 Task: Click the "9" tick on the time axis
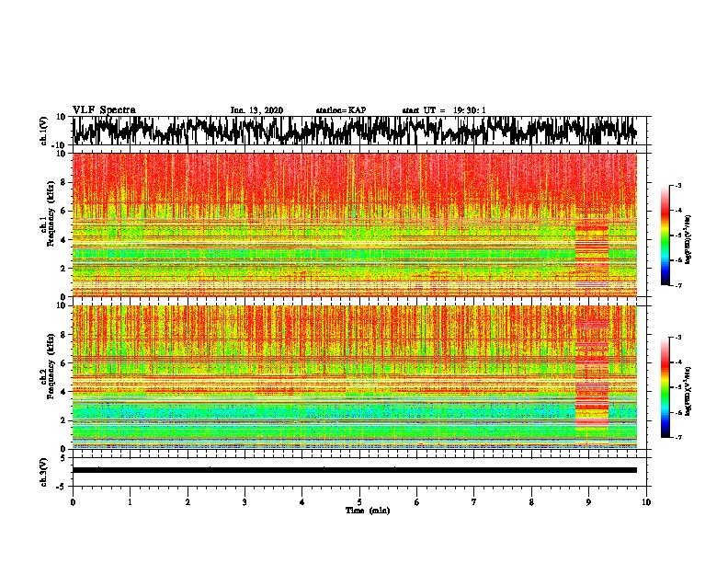[588, 502]
